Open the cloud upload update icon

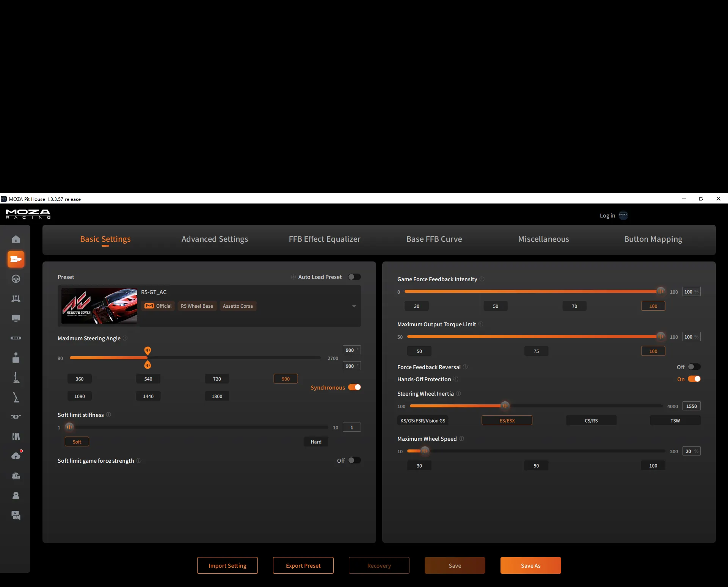pos(16,456)
